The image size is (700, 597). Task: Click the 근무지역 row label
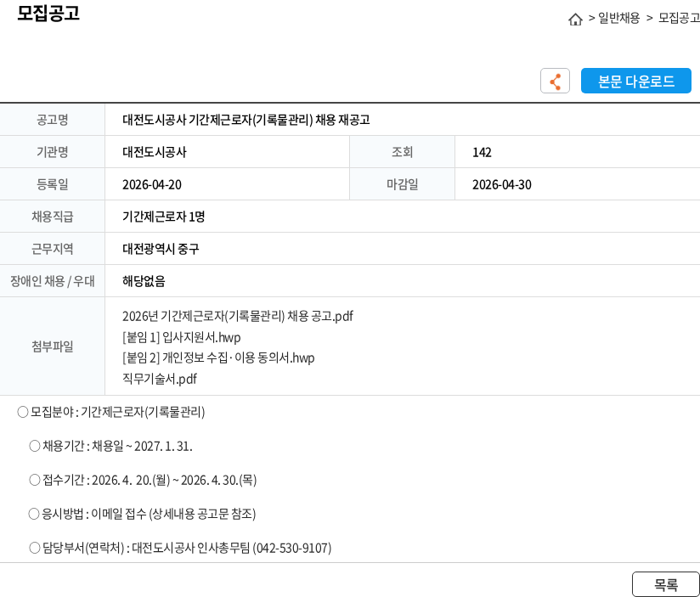(52, 249)
